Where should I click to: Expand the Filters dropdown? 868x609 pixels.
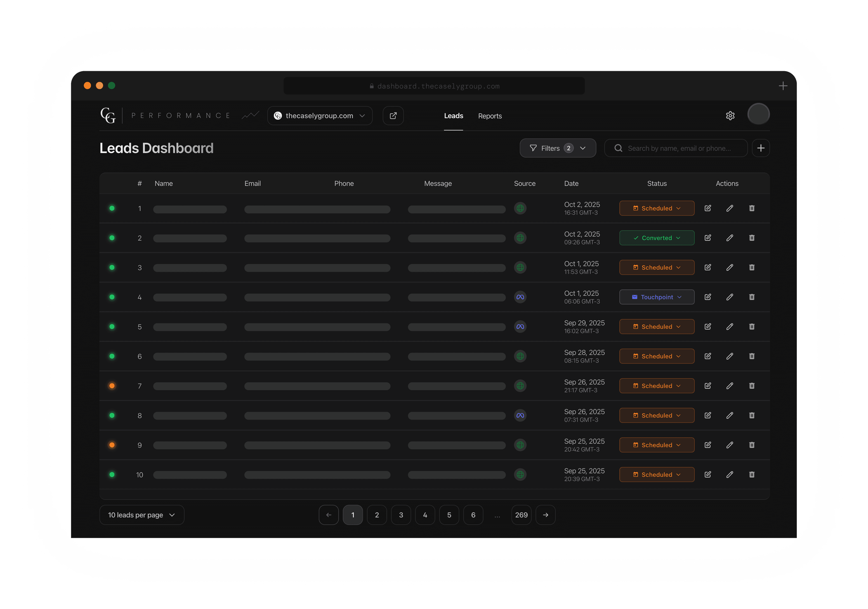[x=558, y=148]
